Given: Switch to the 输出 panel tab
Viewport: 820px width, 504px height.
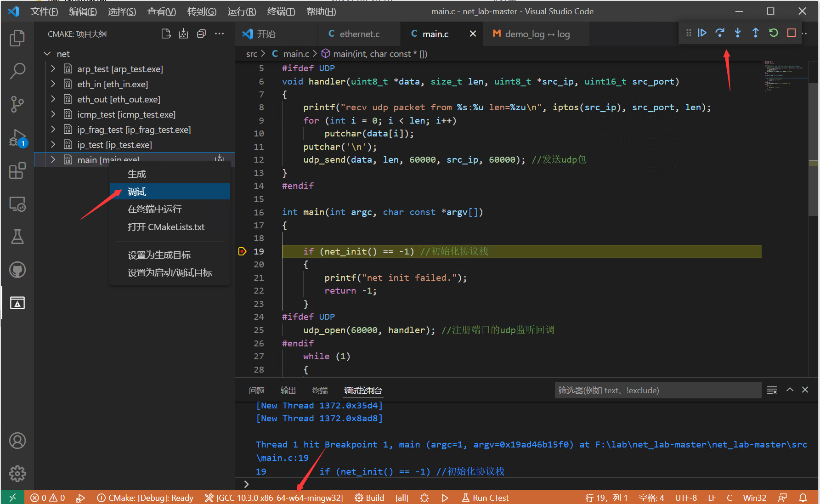Looking at the screenshot, I should (x=288, y=391).
